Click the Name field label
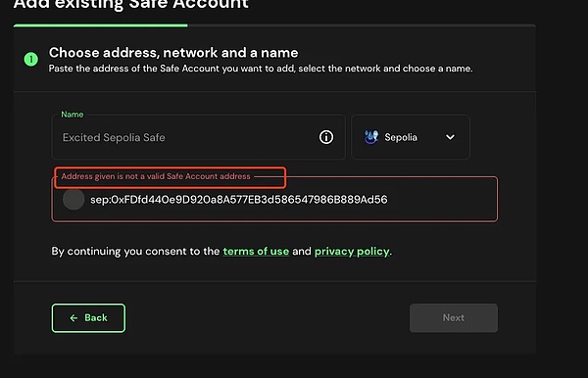Image resolution: width=588 pixels, height=378 pixels. click(x=73, y=115)
